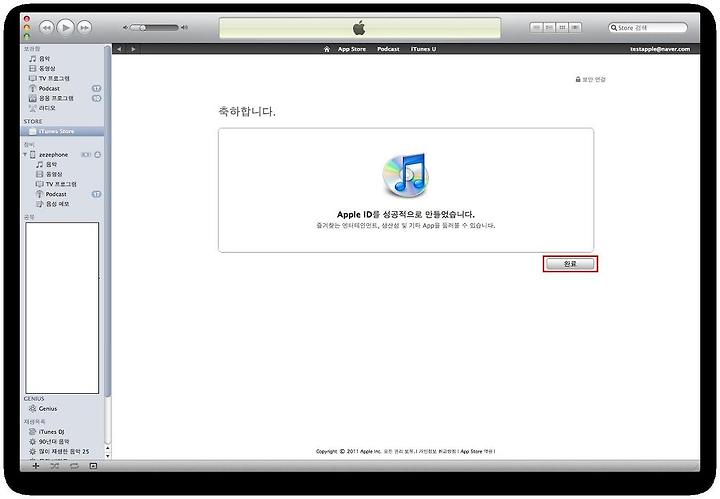720x499 pixels.
Task: Toggle shuffle playback
Action: coord(55,466)
